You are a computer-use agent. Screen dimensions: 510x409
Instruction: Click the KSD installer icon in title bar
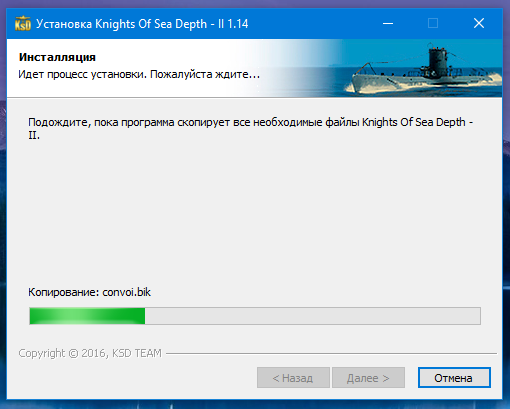point(23,24)
